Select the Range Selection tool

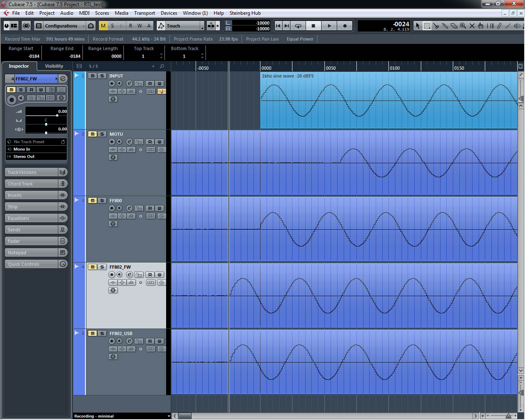tap(427, 26)
